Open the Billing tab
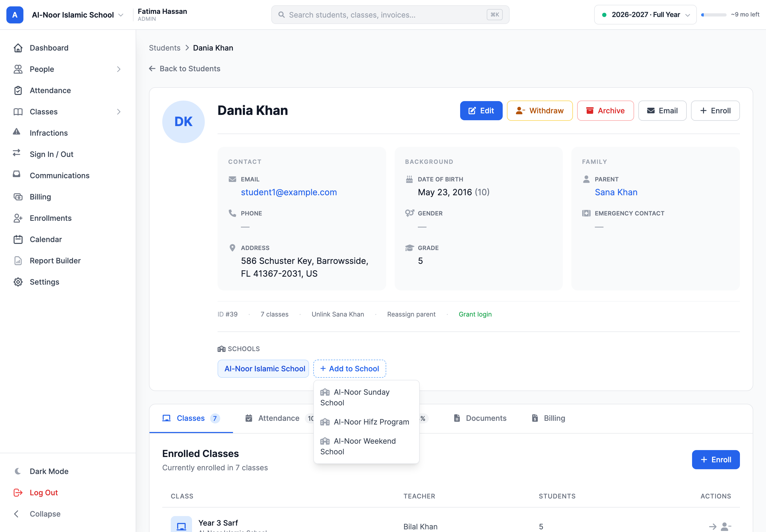The height and width of the screenshot is (532, 766). coord(548,418)
